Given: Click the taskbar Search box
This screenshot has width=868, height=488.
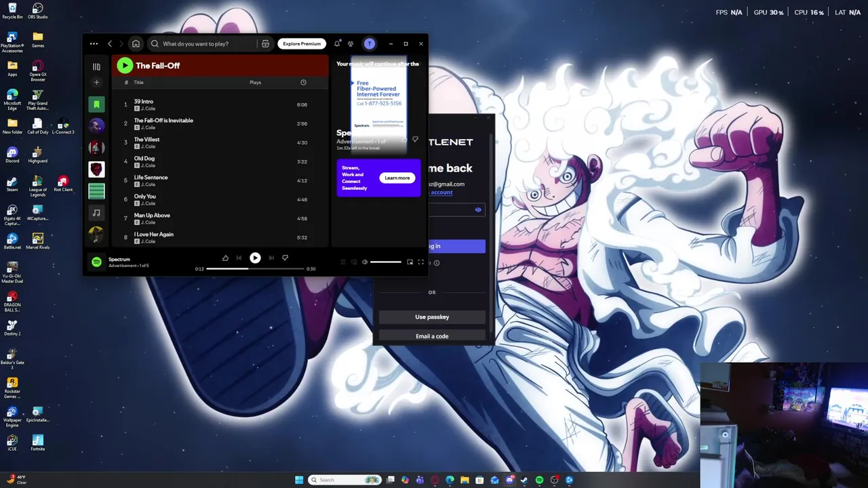Looking at the screenshot, I should [x=344, y=480].
